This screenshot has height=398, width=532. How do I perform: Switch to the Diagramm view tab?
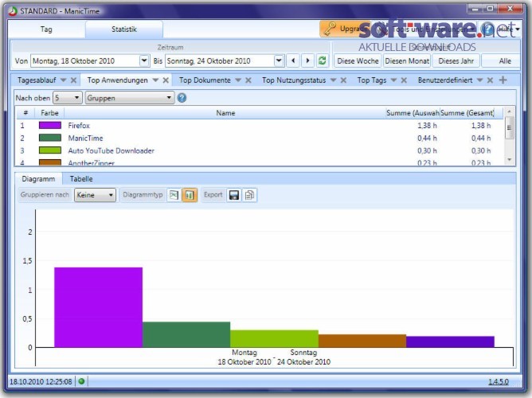click(38, 178)
